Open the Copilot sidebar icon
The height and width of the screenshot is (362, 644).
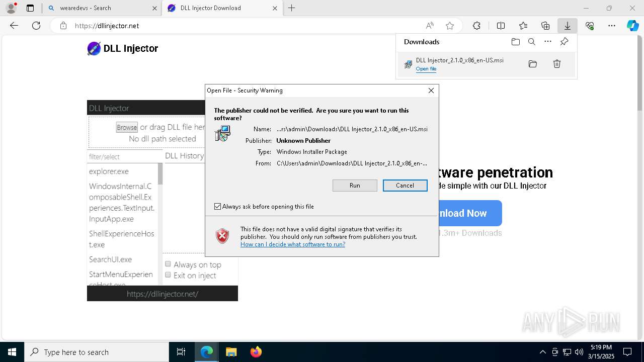pyautogui.click(x=633, y=26)
